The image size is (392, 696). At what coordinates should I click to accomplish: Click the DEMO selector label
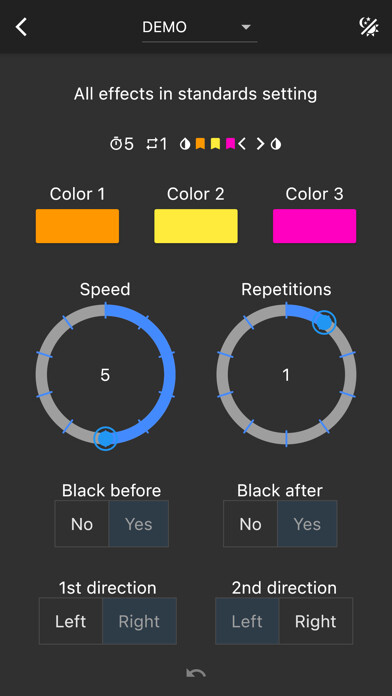pyautogui.click(x=164, y=28)
